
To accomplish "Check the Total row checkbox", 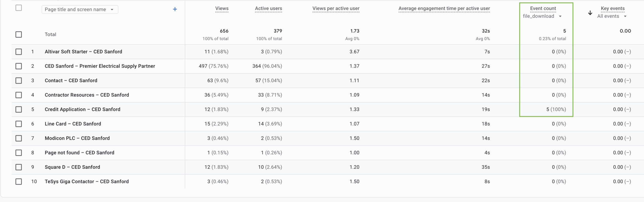I will point(19,34).
